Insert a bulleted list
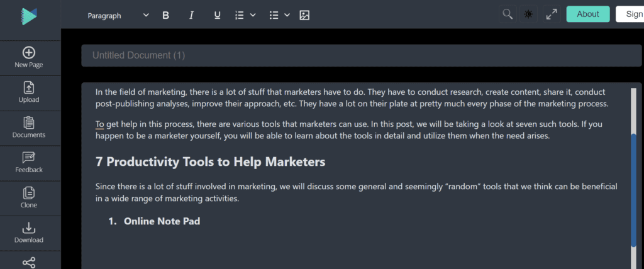644x269 pixels. pos(274,15)
